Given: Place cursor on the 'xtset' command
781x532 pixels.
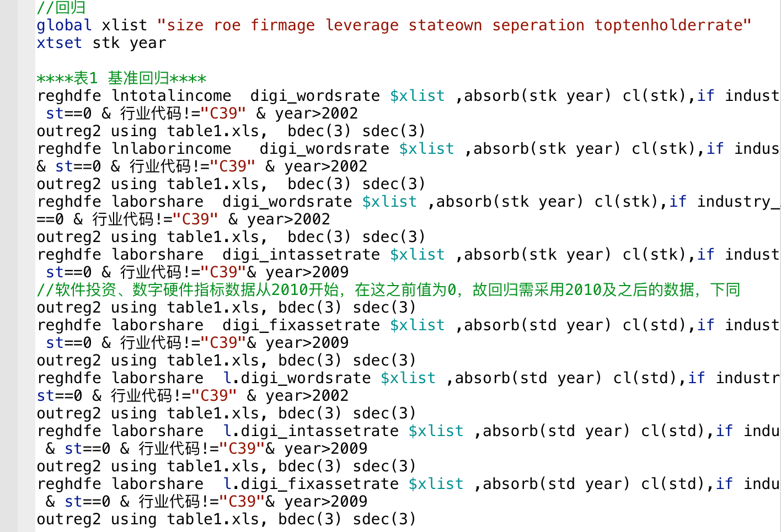Looking at the screenshot, I should [59, 43].
